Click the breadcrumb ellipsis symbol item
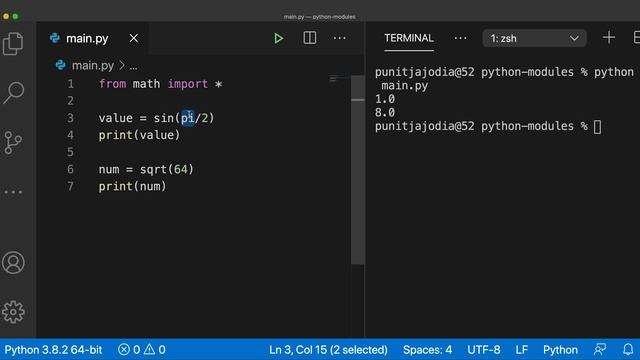640x360 pixels. (x=133, y=66)
